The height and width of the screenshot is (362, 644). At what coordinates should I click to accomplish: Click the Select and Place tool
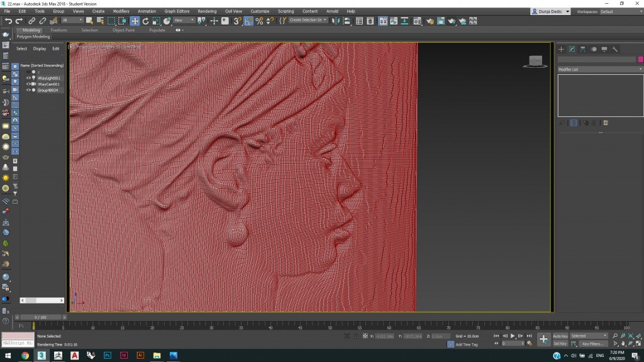tap(167, 21)
